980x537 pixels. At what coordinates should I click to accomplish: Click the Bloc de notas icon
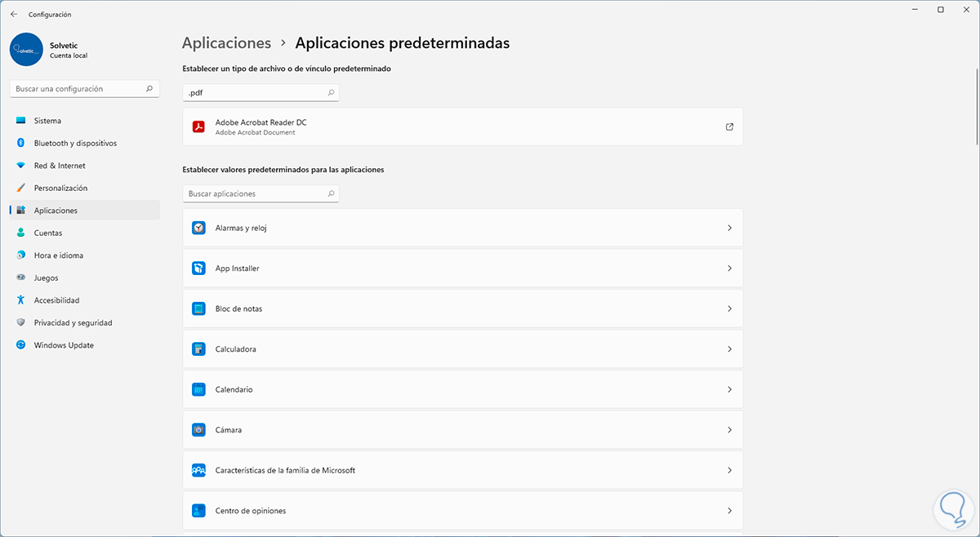pyautogui.click(x=198, y=308)
